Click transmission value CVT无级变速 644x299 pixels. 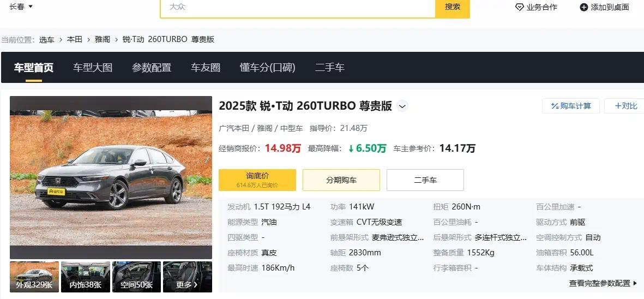[379, 222]
